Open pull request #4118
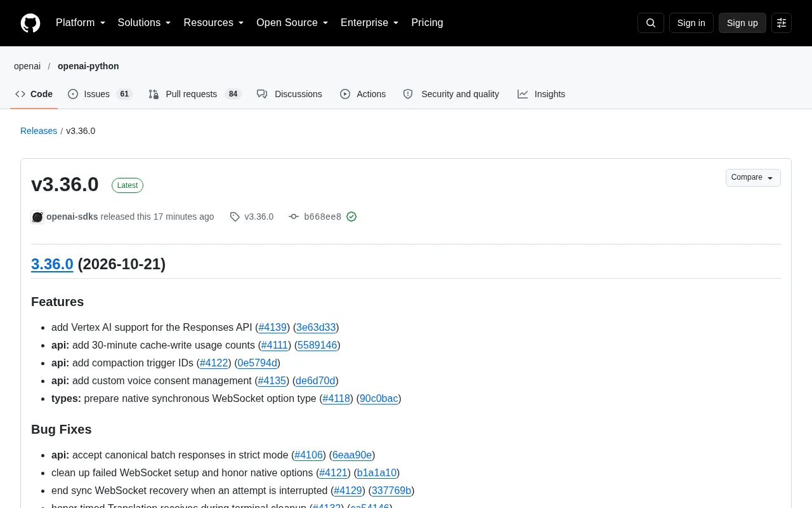The width and height of the screenshot is (812, 508). pos(336,399)
